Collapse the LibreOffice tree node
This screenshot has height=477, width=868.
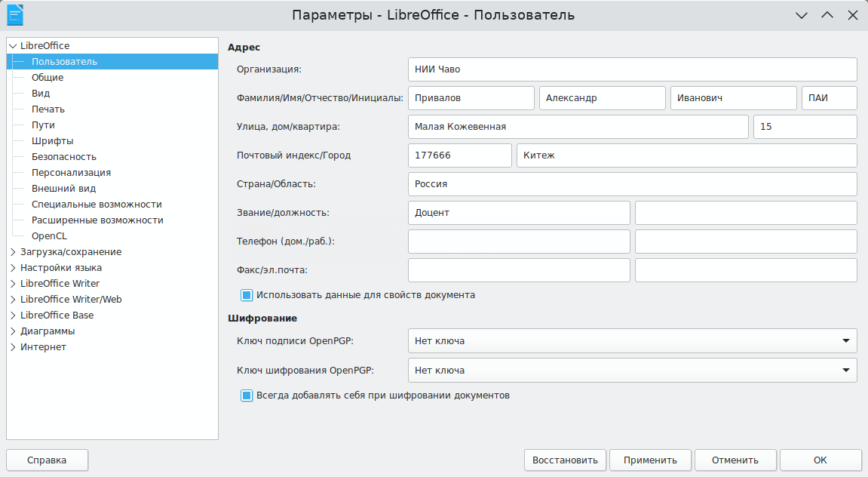pos(13,46)
